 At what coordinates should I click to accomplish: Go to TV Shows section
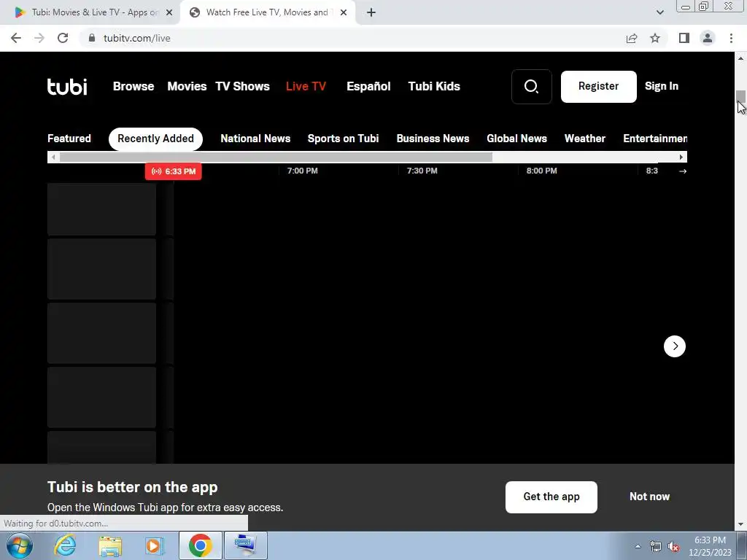(x=242, y=86)
